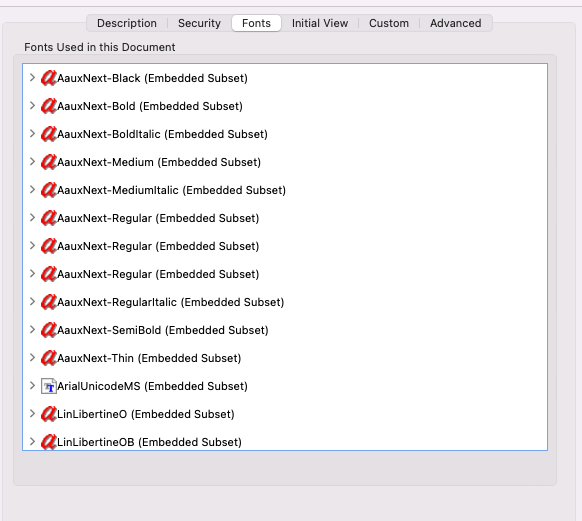This screenshot has height=521, width=582.
Task: Click the font icon next to LinLibertineOB
Action: (x=49, y=442)
